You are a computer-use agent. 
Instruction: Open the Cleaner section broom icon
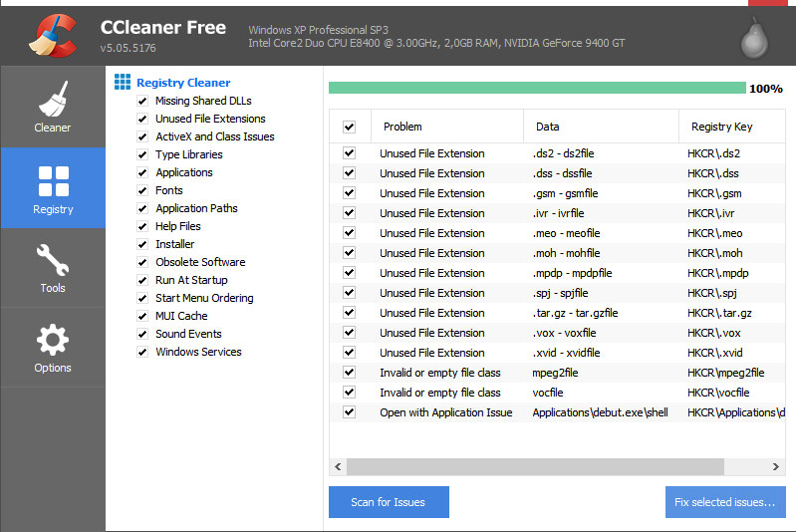[x=53, y=99]
